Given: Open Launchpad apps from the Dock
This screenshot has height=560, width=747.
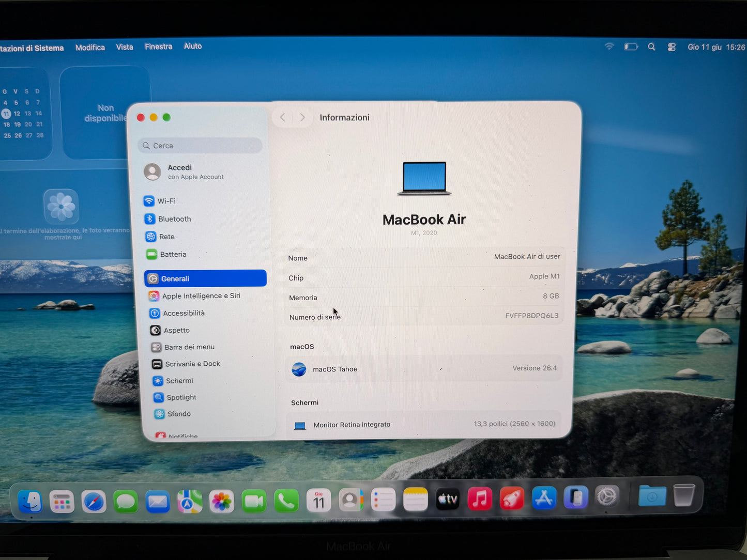Looking at the screenshot, I should coord(62,502).
